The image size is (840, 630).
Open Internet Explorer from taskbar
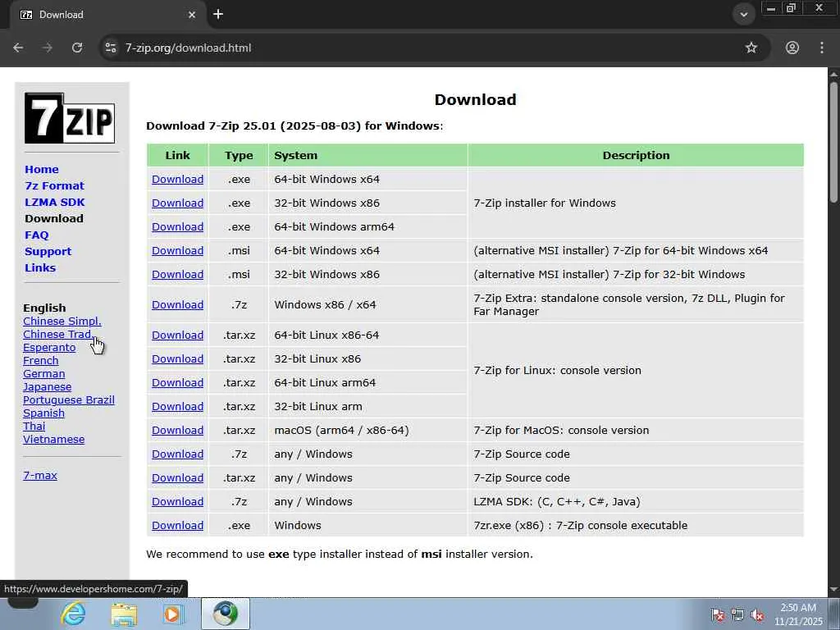(x=73, y=614)
